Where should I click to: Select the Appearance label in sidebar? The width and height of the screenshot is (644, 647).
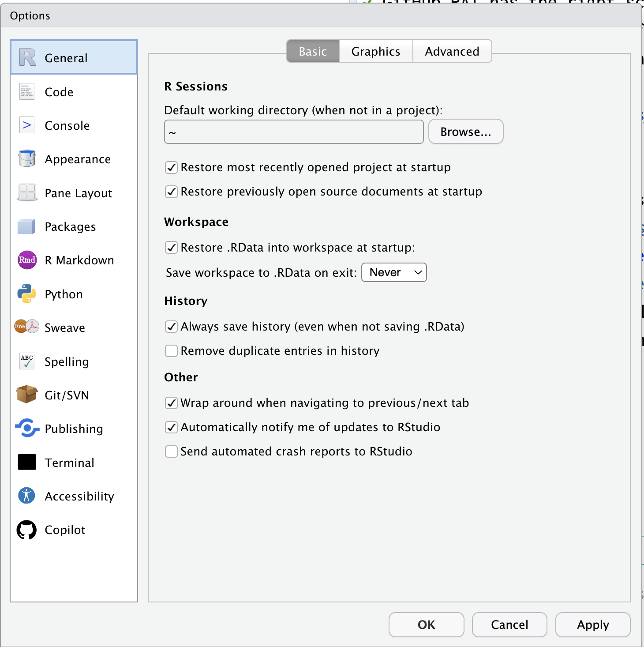tap(78, 159)
